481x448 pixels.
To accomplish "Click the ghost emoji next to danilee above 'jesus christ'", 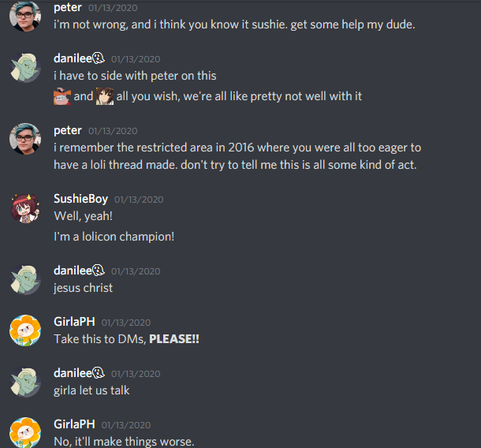I will 99,271.
